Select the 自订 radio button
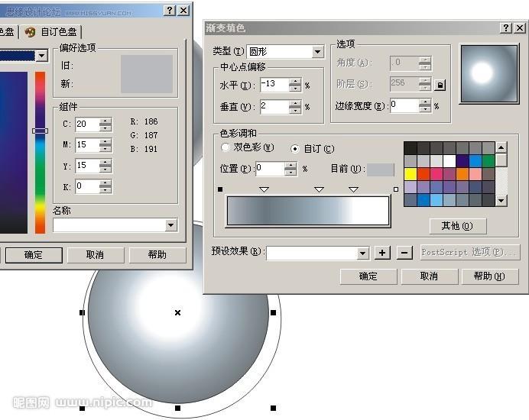The image size is (529, 420). click(295, 149)
